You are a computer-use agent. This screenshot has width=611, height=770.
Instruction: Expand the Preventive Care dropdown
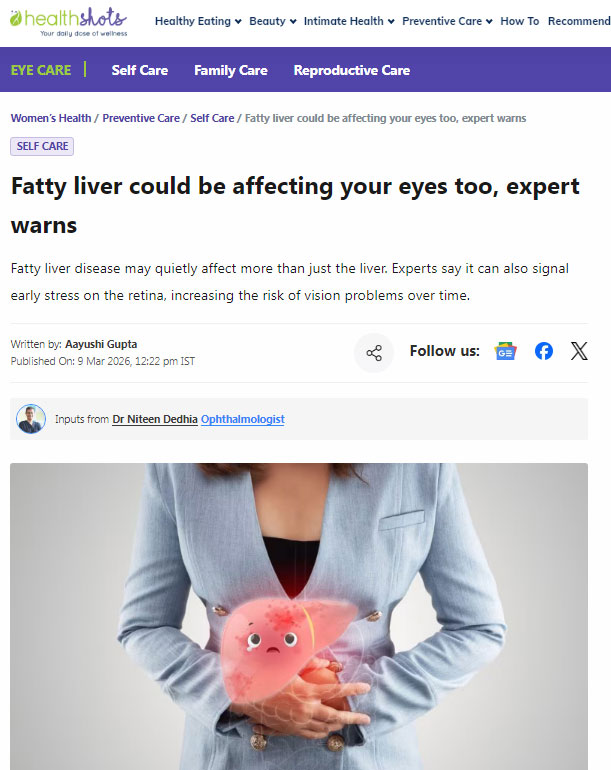(447, 21)
